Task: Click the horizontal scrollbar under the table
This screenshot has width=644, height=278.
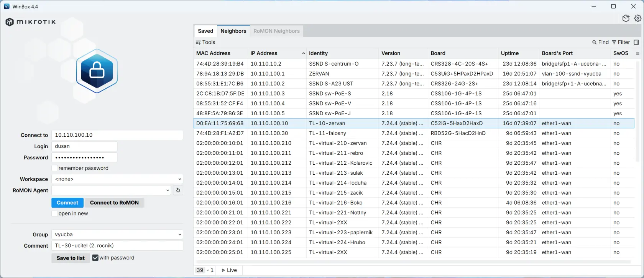Action: (412, 262)
